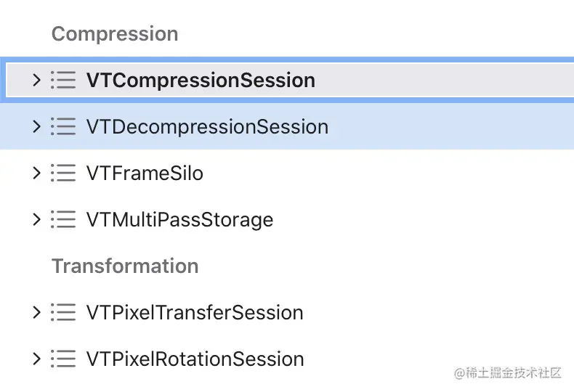Click list icon beside VTDecompressionSession

pos(63,127)
